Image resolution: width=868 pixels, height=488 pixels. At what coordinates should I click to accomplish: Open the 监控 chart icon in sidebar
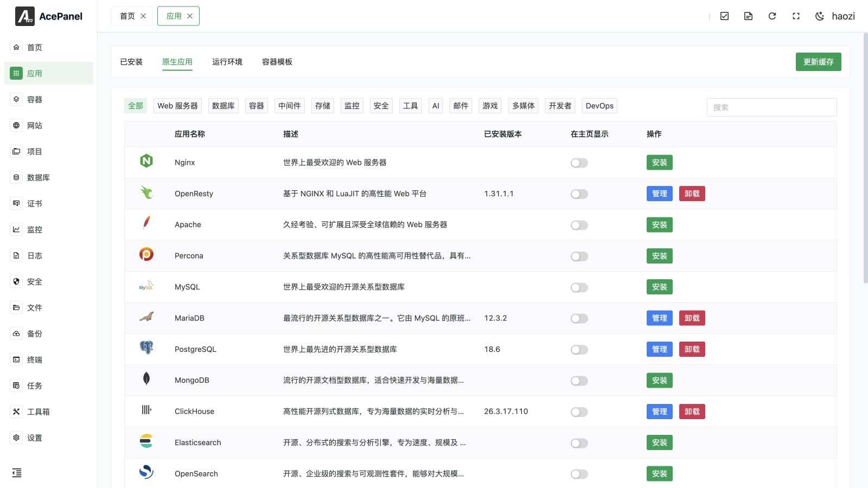pyautogui.click(x=16, y=229)
